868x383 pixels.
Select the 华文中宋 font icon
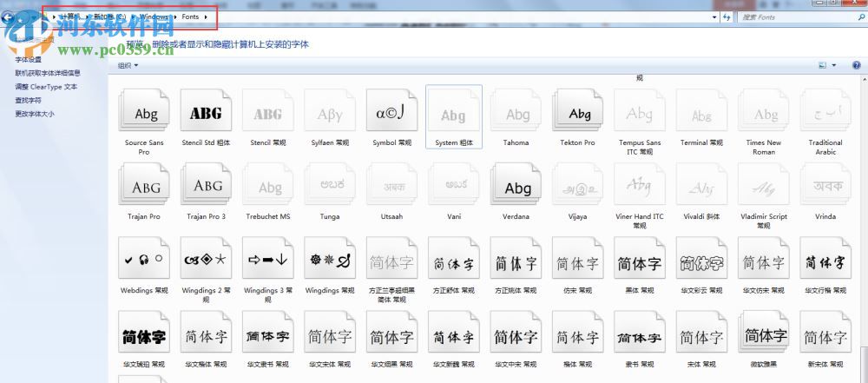516,332
